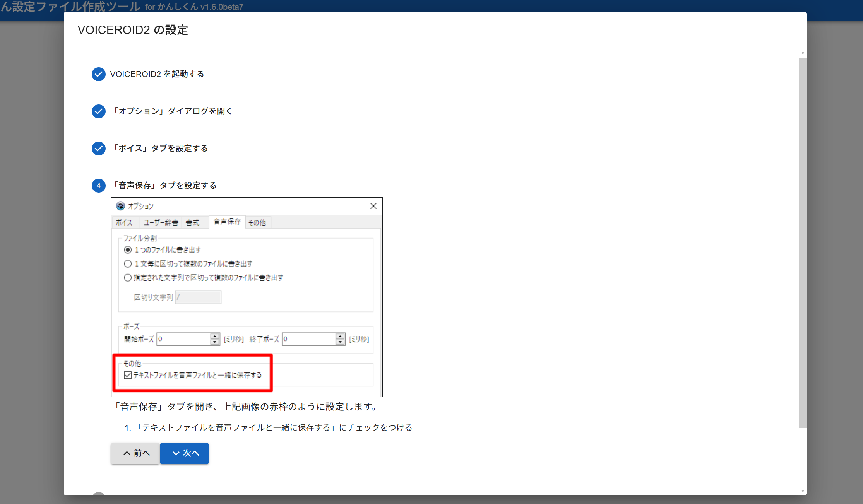Click the completed step icon for 'VOICEROID2 を起動する'

[98, 74]
